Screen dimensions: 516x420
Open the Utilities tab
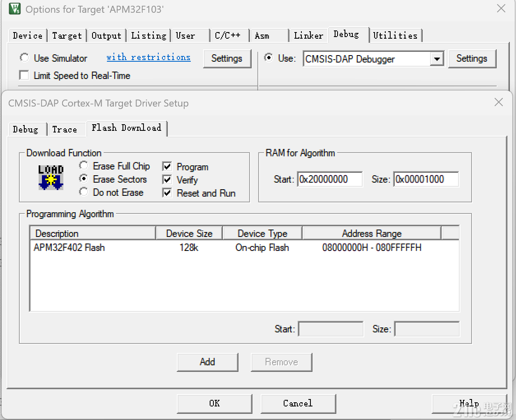pos(395,36)
